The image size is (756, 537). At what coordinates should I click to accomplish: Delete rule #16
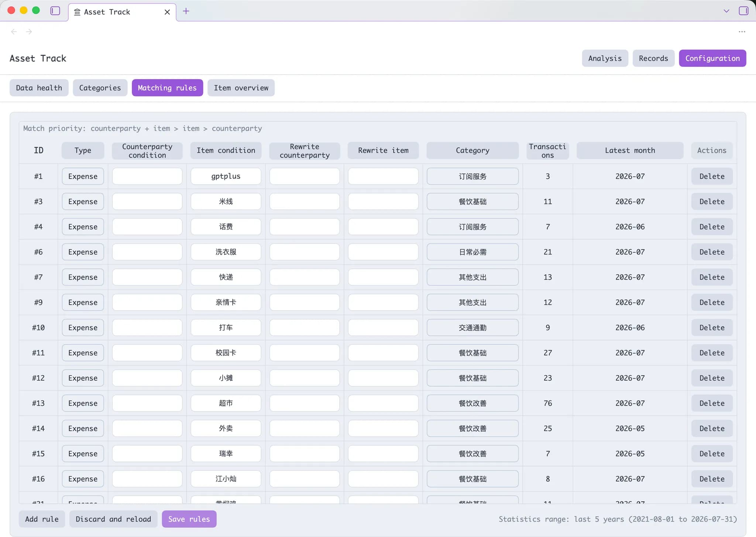point(712,479)
